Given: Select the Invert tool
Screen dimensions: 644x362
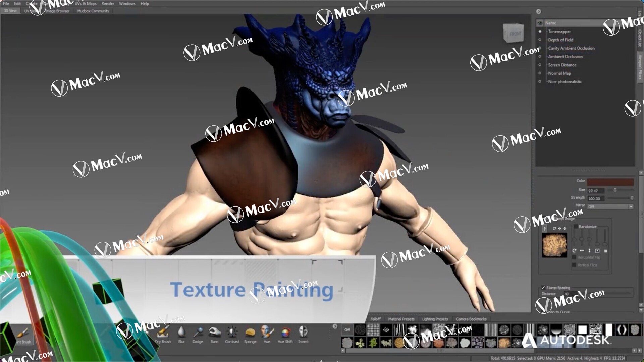Looking at the screenshot, I should tap(303, 335).
